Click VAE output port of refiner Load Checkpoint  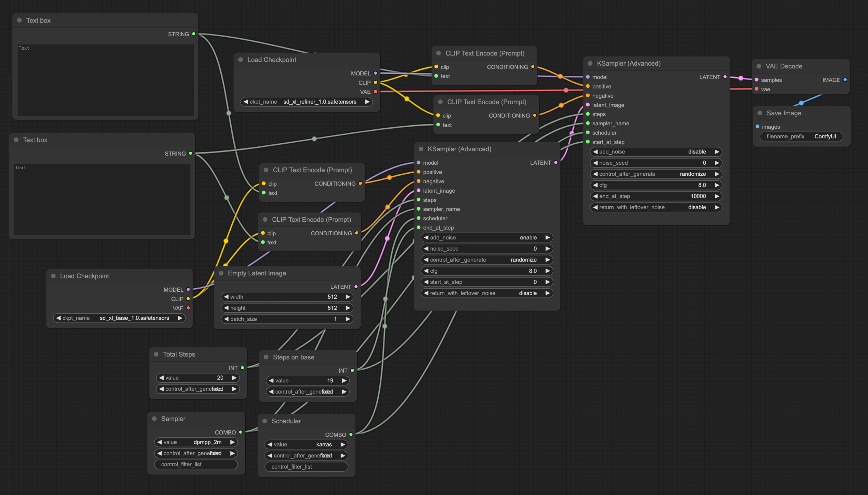pyautogui.click(x=375, y=92)
